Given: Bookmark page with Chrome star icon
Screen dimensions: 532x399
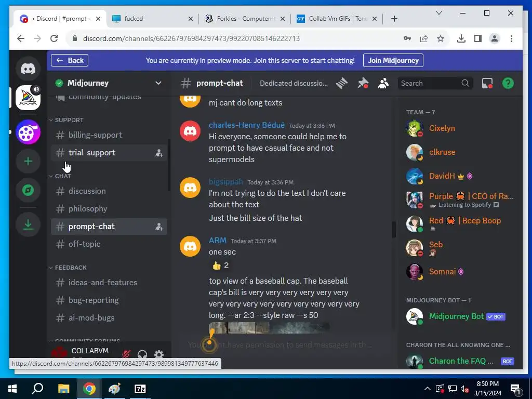Looking at the screenshot, I should click(441, 38).
